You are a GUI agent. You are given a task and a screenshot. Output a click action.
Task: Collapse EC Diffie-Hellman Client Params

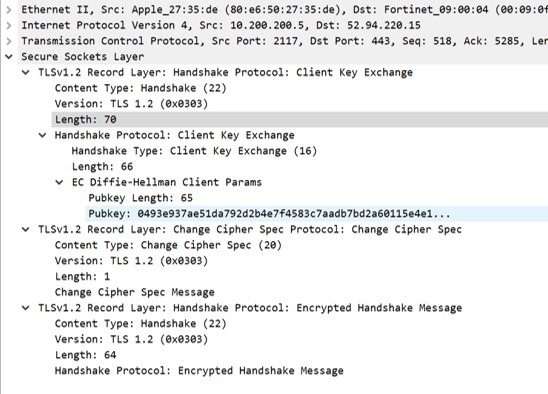pyautogui.click(x=59, y=182)
